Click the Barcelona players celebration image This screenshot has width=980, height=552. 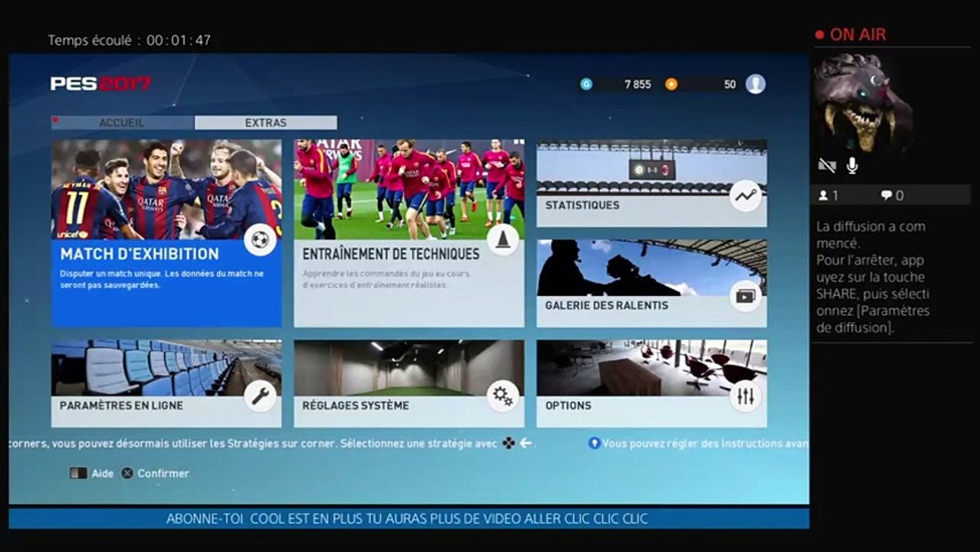click(x=166, y=189)
